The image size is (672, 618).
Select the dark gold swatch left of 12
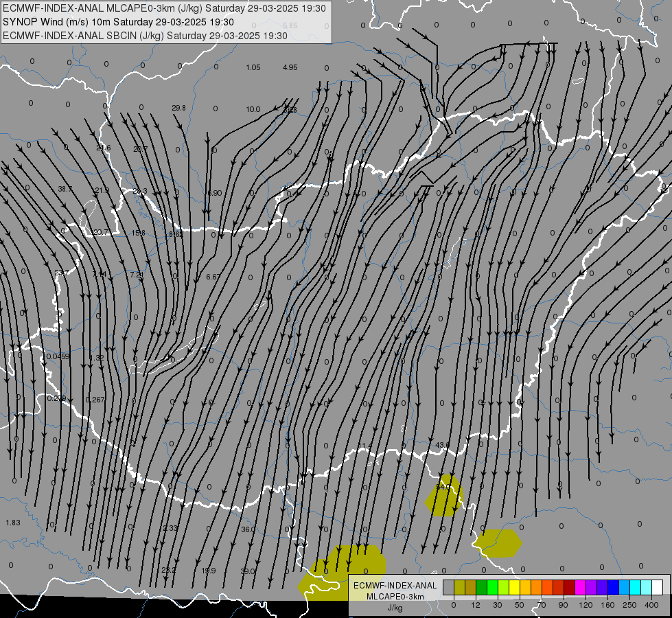tap(471, 587)
